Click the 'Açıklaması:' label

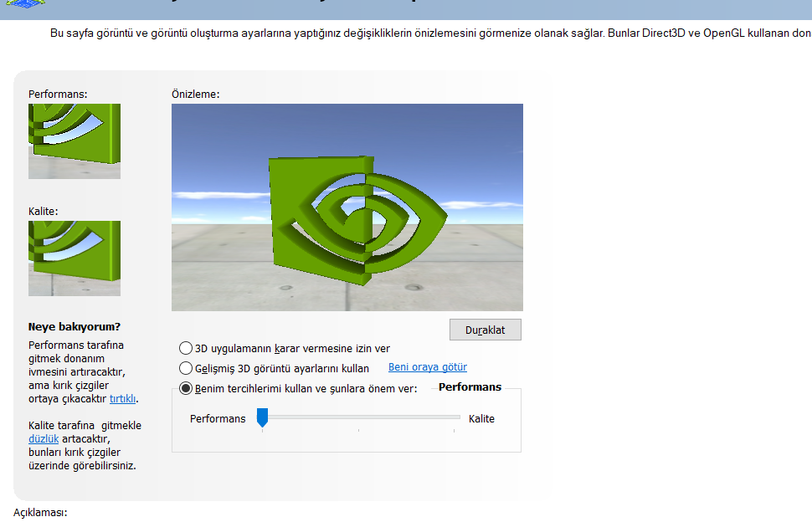point(40,512)
